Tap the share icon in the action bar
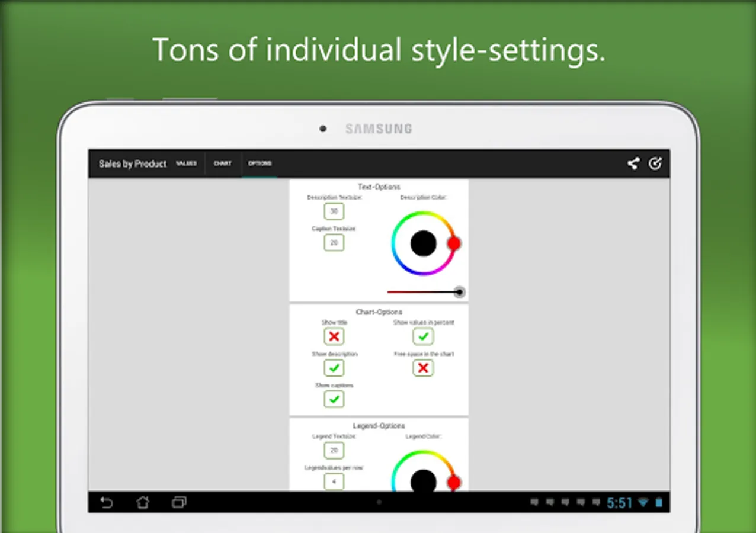Viewport: 756px width, 533px height. tap(633, 163)
